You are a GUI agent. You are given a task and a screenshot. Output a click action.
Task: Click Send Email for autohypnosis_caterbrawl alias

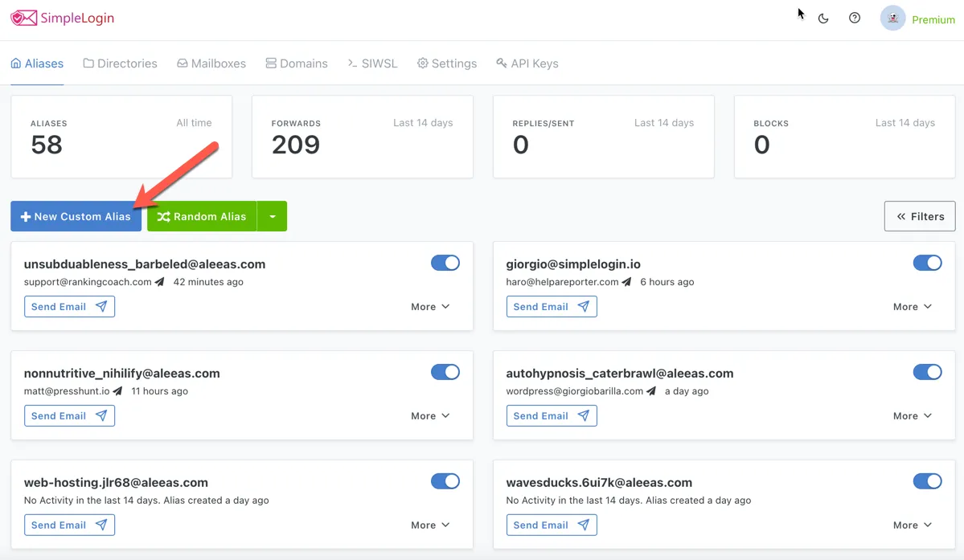552,415
